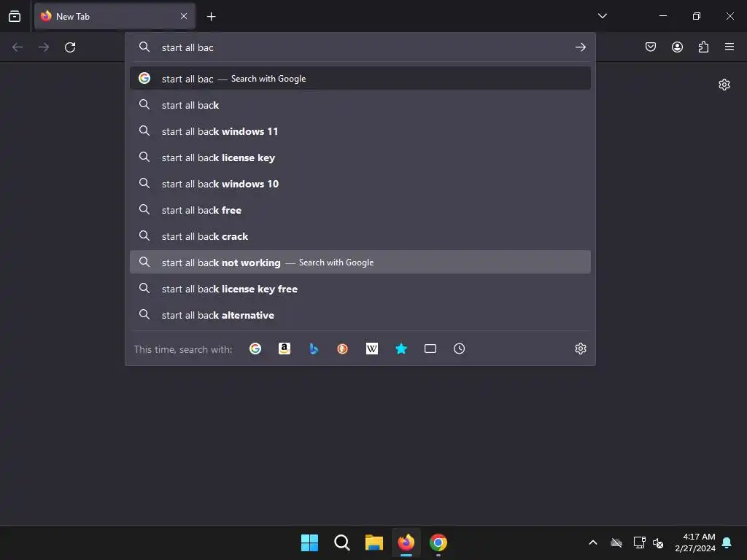Choose suggestion 'start all back free'

click(x=360, y=209)
